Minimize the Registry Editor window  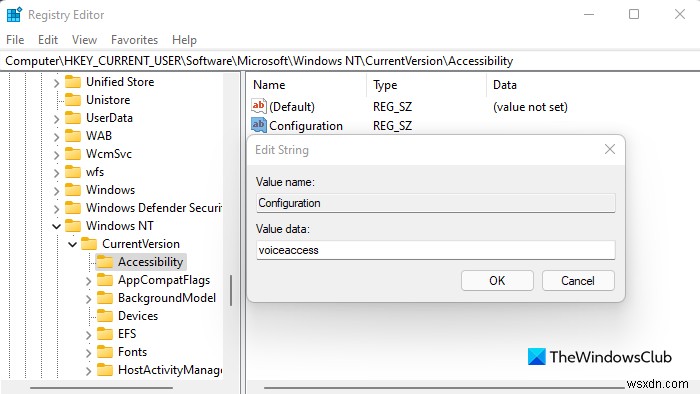pos(589,14)
